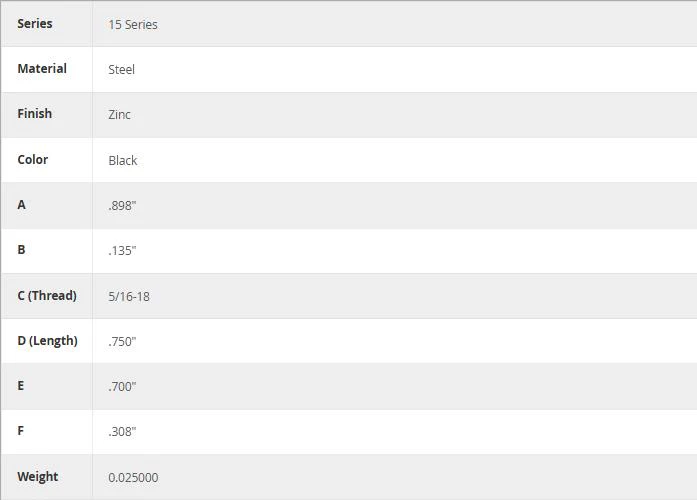Select the .898" dimension value
This screenshot has height=500, width=697.
(122, 206)
